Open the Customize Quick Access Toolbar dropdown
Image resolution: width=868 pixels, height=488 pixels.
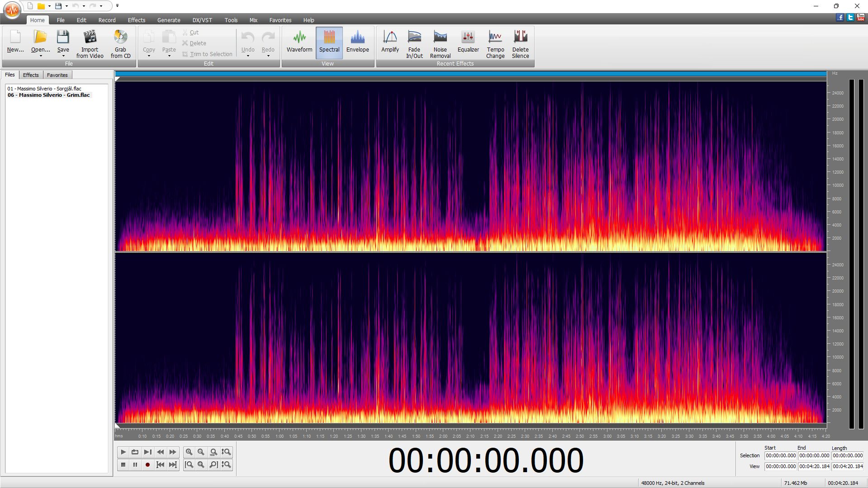(x=117, y=6)
